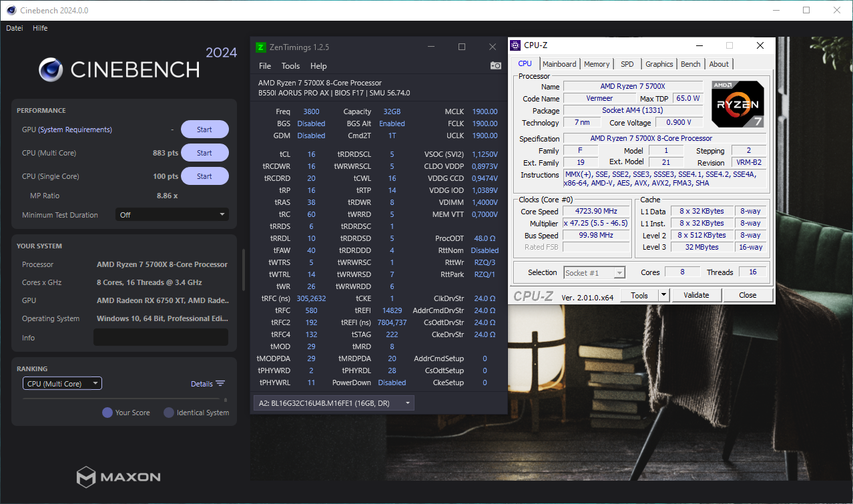Start the GPU benchmark
Image resolution: width=853 pixels, height=504 pixels.
[205, 130]
